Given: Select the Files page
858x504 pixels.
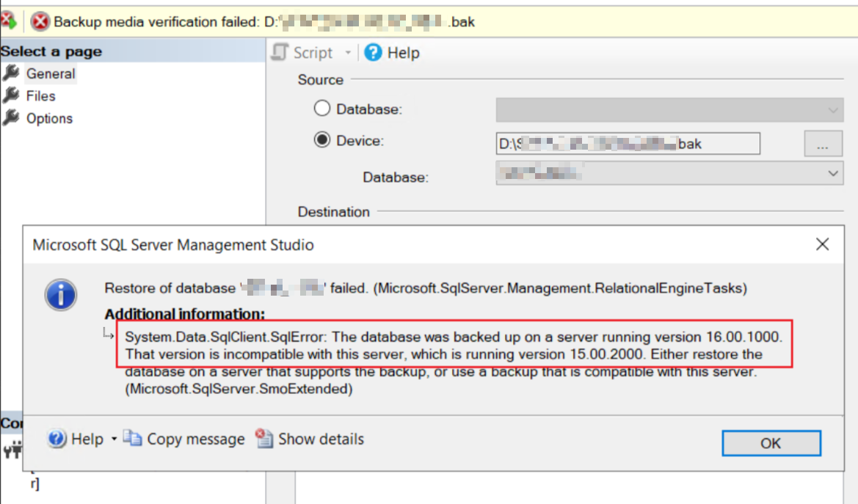Looking at the screenshot, I should pyautogui.click(x=41, y=96).
